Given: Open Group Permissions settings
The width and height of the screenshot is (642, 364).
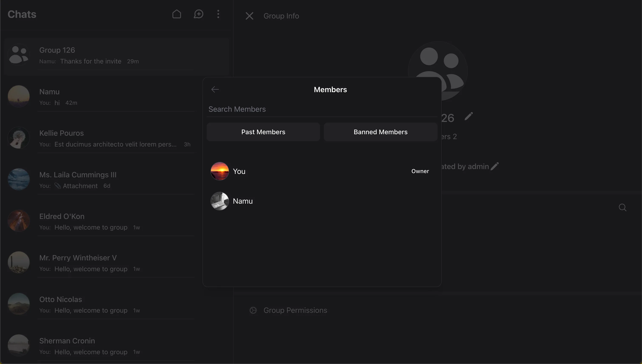Looking at the screenshot, I should point(295,310).
